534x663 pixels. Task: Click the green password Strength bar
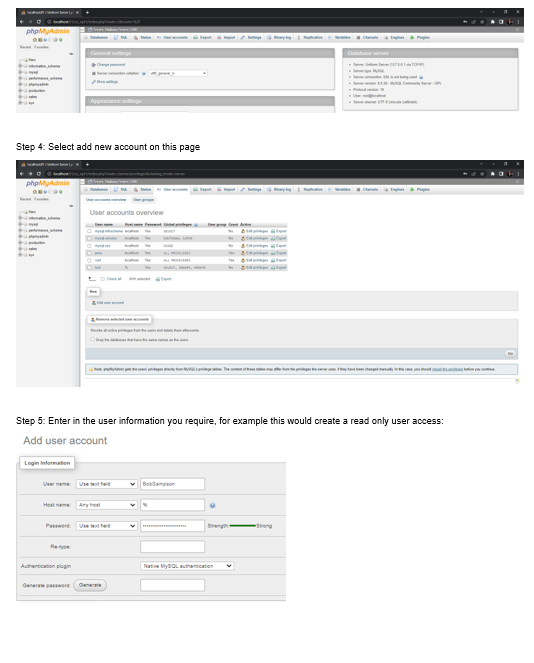(243, 526)
